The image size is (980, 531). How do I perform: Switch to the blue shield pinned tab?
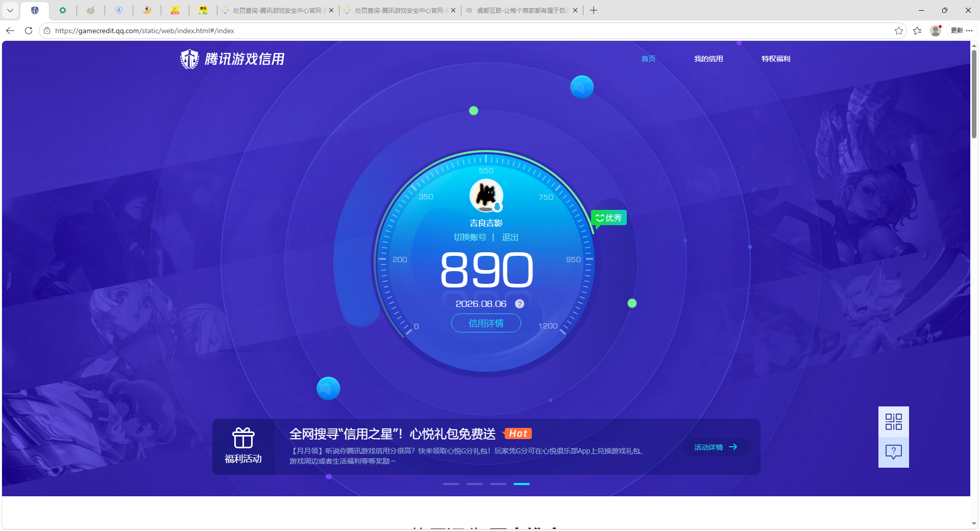click(x=119, y=10)
